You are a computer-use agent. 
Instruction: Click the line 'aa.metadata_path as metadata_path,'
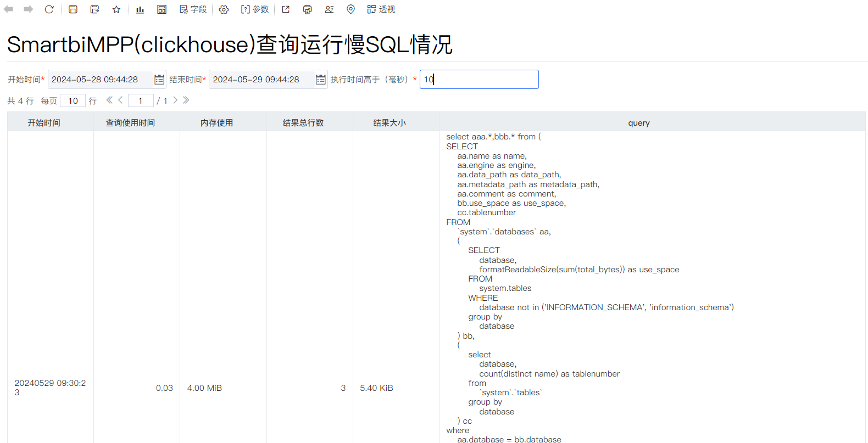[x=528, y=184]
